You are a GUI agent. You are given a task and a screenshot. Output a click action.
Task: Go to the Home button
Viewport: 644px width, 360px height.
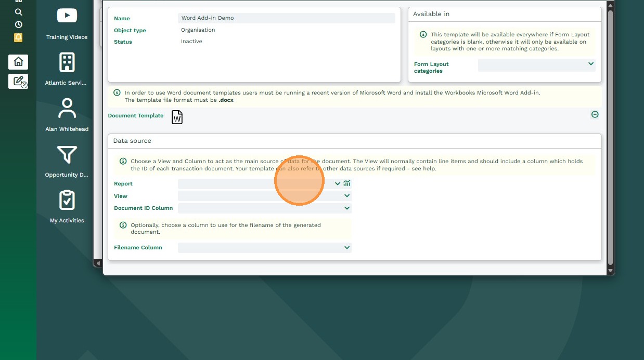[18, 62]
